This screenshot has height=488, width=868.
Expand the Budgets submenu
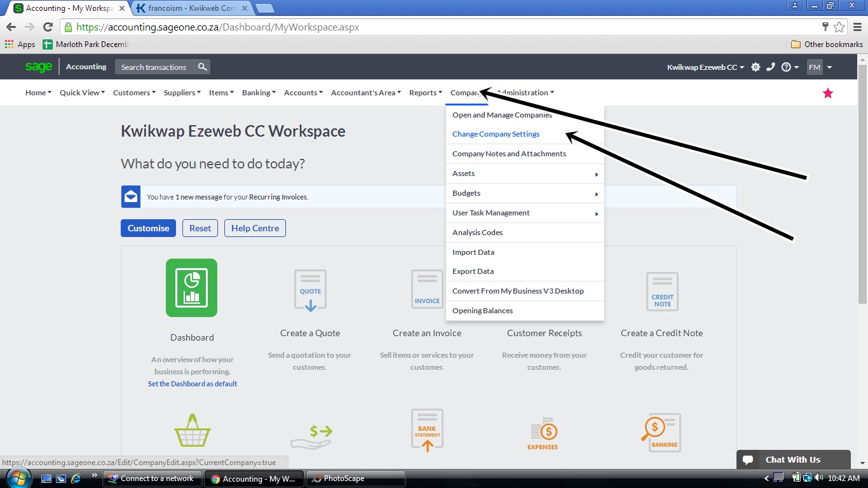click(525, 193)
